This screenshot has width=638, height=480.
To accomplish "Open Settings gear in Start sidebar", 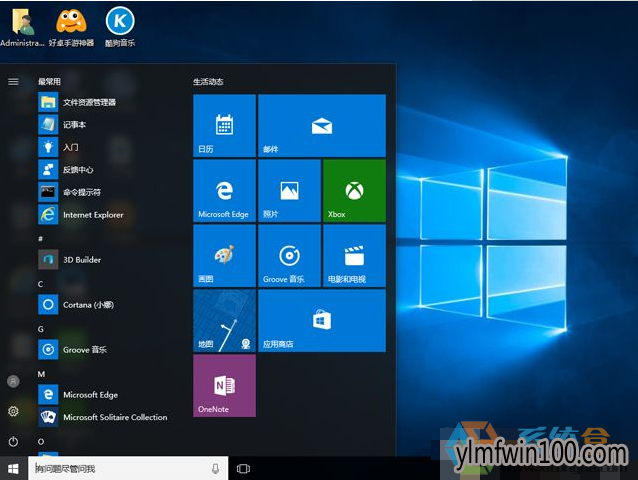I will coord(13,411).
